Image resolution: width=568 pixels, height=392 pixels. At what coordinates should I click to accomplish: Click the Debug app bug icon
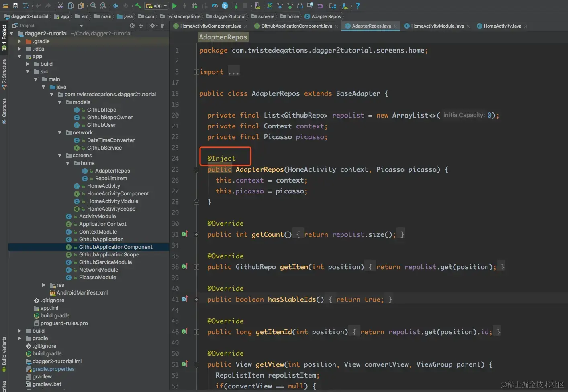point(194,6)
